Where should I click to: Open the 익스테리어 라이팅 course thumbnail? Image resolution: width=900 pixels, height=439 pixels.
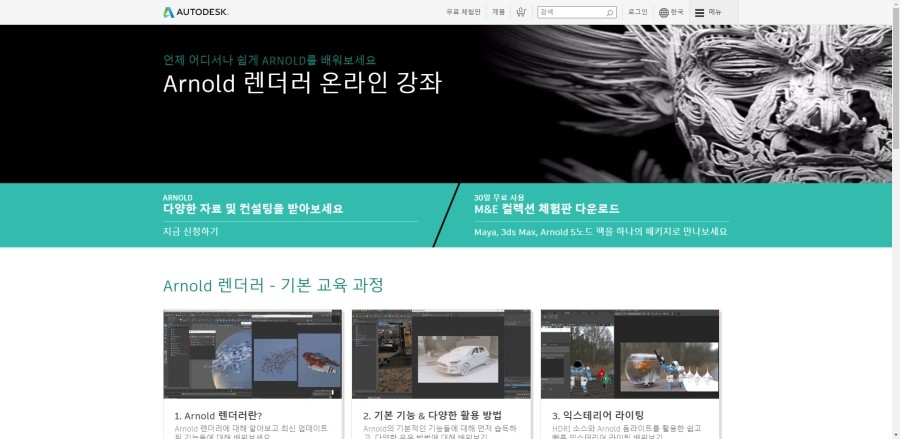pyautogui.click(x=630, y=354)
